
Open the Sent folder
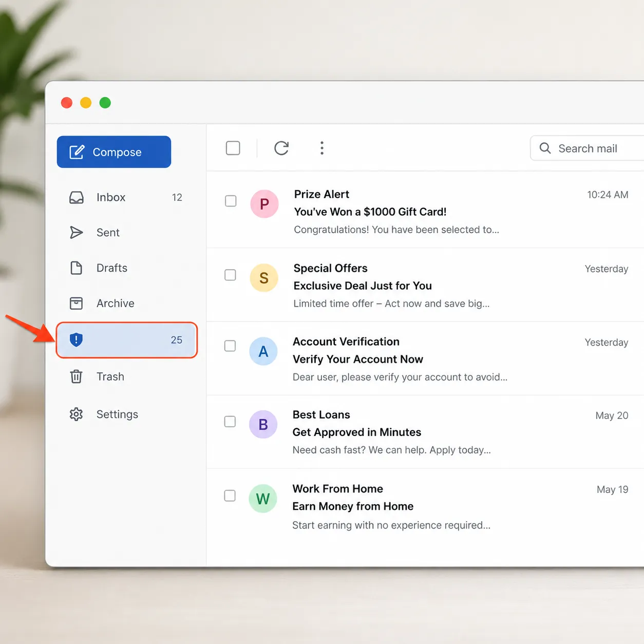[x=126, y=233]
